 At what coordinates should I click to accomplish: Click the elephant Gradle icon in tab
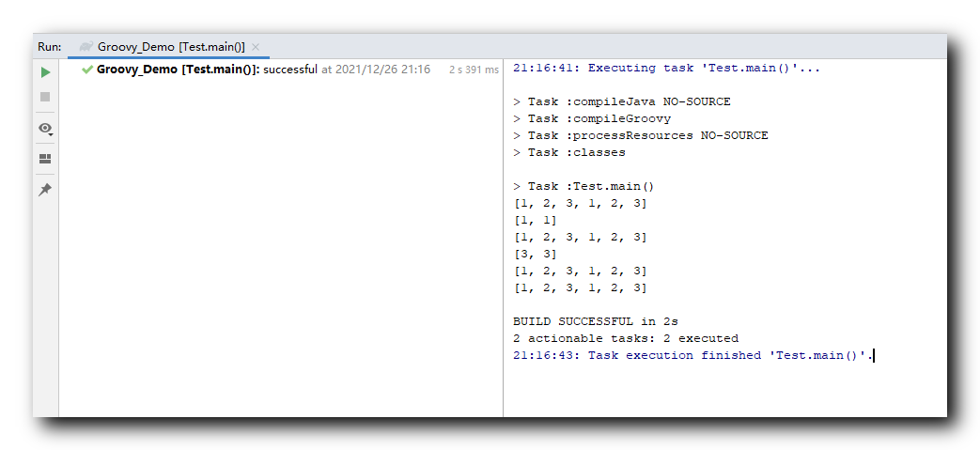pyautogui.click(x=86, y=47)
